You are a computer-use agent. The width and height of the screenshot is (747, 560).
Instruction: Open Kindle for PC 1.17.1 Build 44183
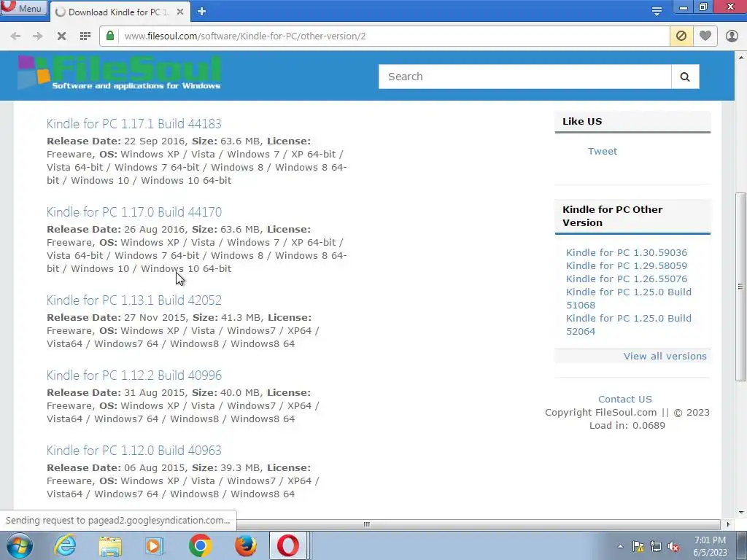pyautogui.click(x=134, y=124)
